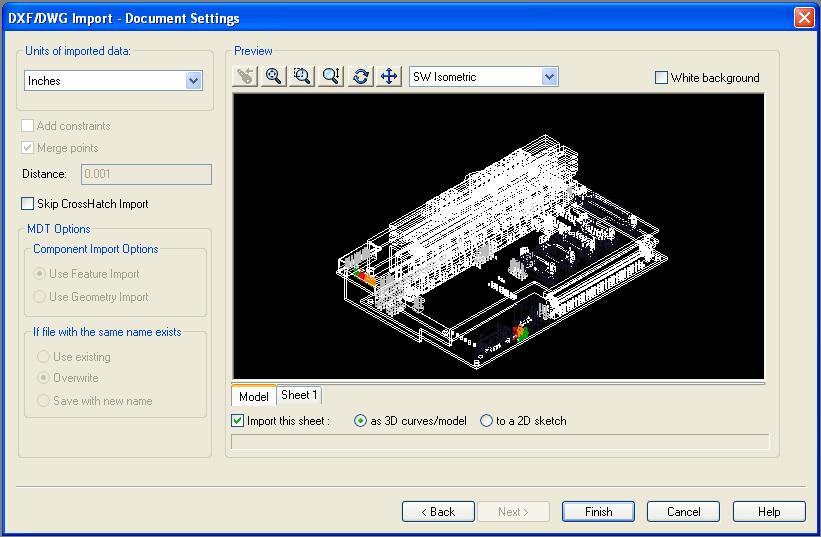Toggle the Add constraints checkbox

27,126
